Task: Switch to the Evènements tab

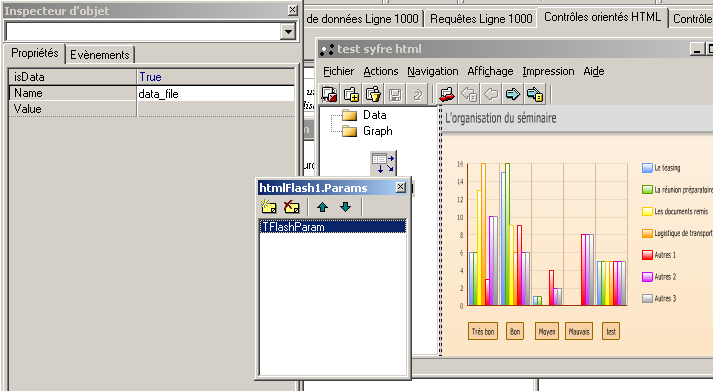Action: point(100,55)
